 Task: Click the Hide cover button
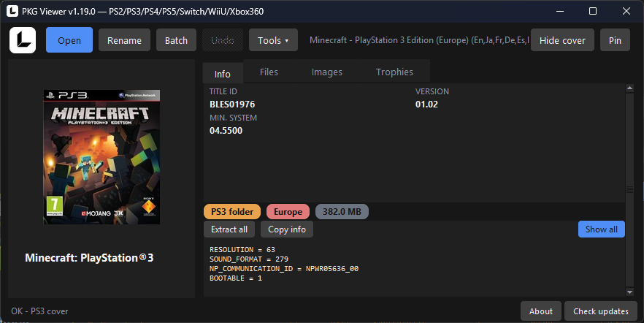(x=562, y=40)
